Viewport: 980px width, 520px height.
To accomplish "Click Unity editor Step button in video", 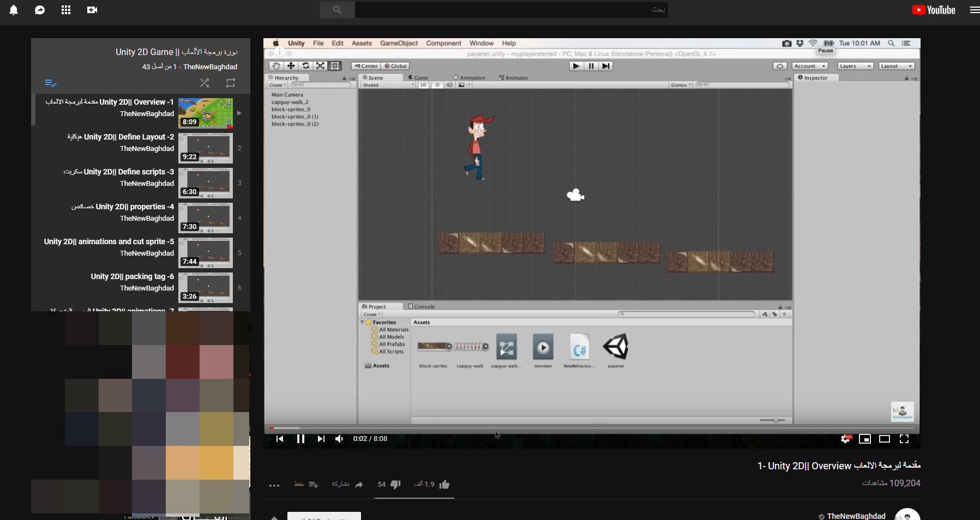I will [x=606, y=66].
